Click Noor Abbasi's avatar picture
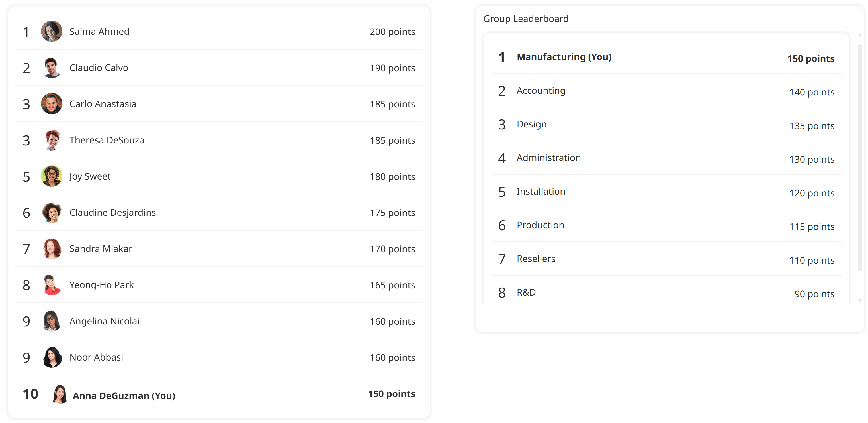The image size is (868, 423). click(52, 357)
